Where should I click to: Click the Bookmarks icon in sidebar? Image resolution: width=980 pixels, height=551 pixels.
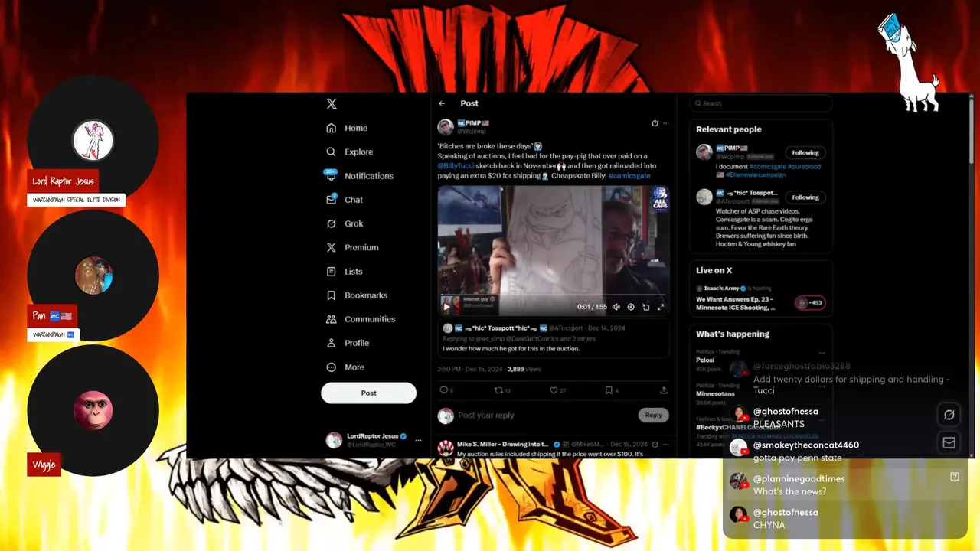(331, 295)
